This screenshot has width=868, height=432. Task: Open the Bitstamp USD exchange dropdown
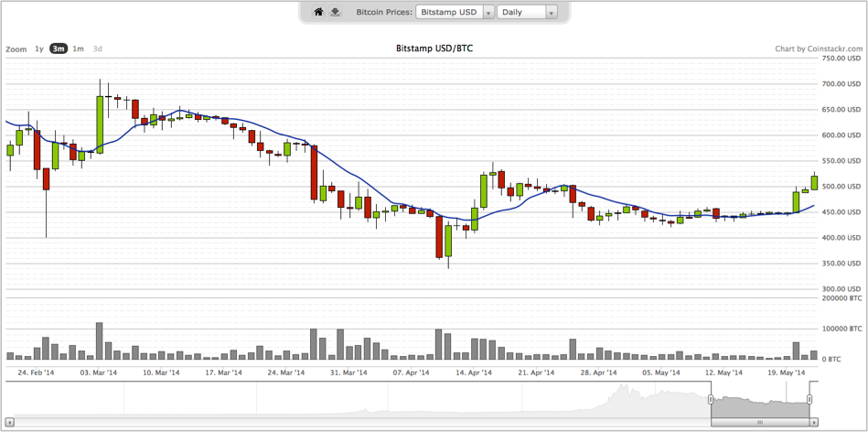click(455, 12)
